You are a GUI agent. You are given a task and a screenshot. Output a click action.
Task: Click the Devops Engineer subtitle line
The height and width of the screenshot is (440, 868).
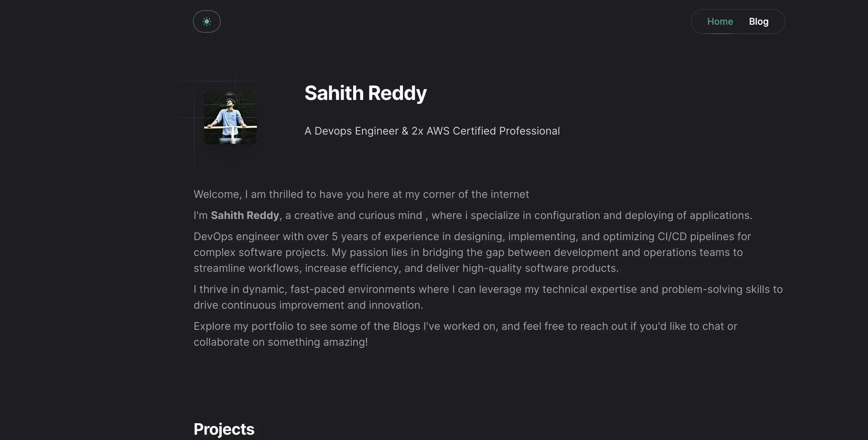pyautogui.click(x=432, y=131)
